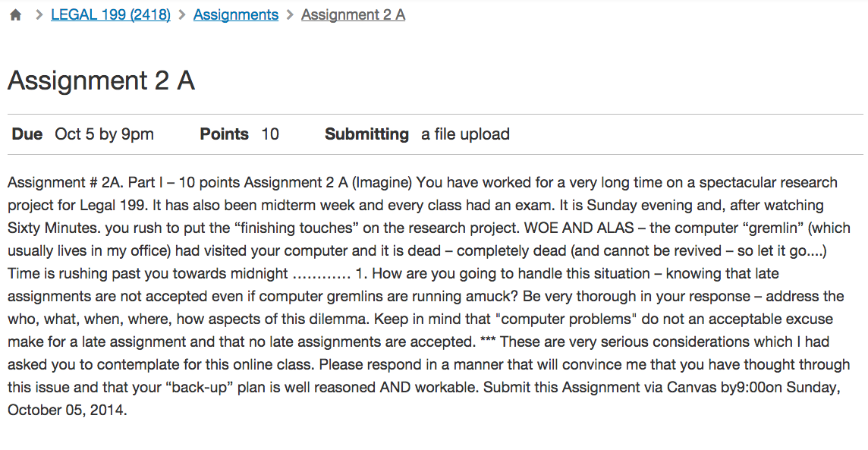Click the bold Points label
Screen dimensions: 868x450
coord(224,134)
